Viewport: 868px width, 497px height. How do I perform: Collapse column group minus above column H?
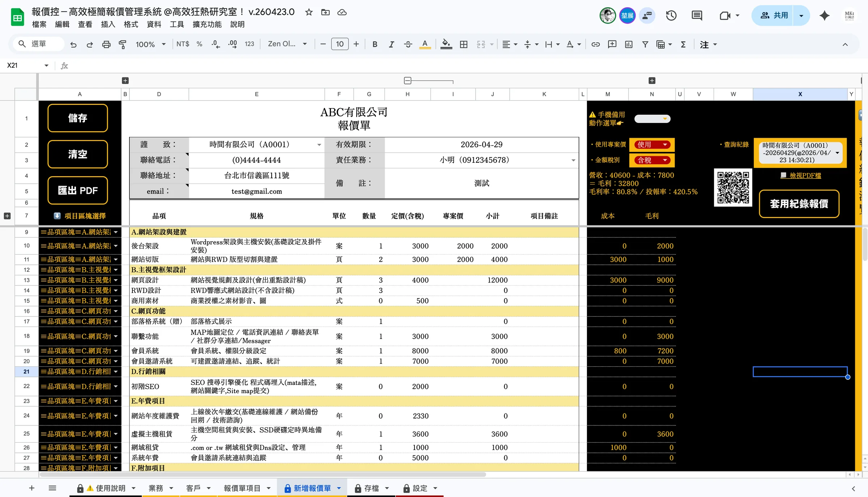408,81
